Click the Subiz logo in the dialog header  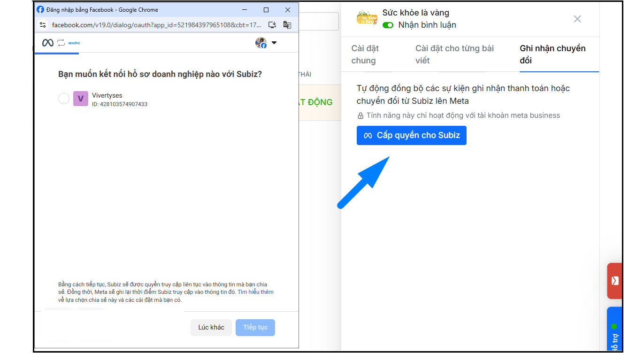(74, 43)
